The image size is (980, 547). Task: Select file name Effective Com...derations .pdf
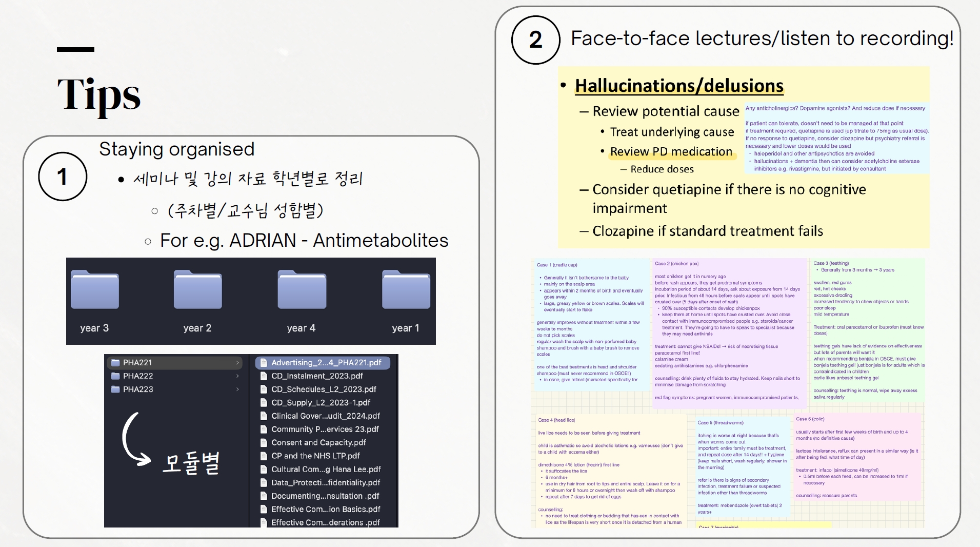click(x=326, y=522)
